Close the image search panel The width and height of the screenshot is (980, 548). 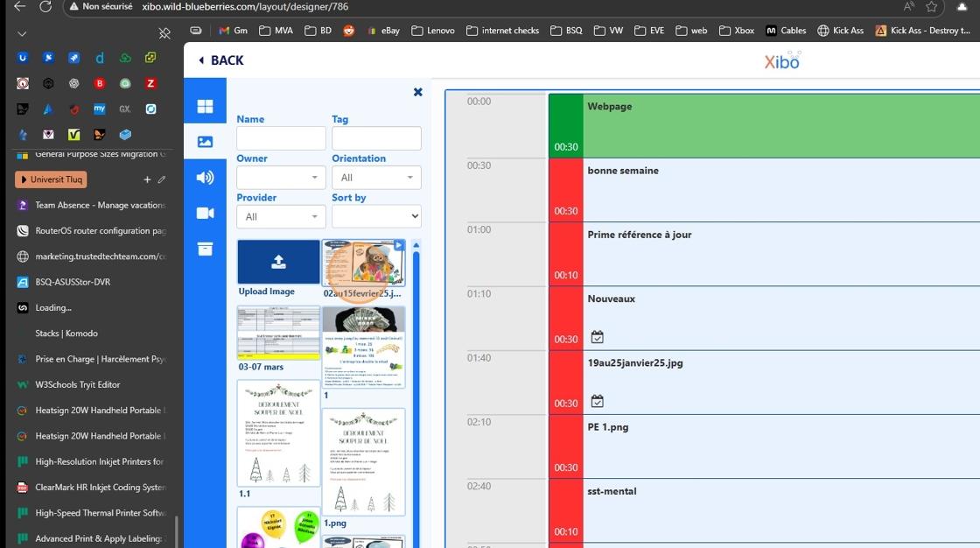pos(418,92)
